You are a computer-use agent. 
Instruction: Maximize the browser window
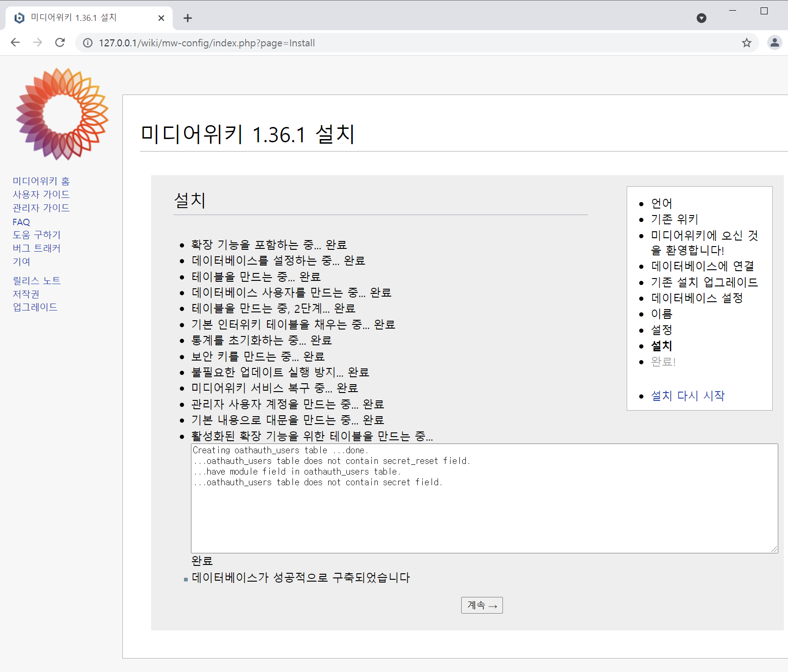(x=764, y=11)
